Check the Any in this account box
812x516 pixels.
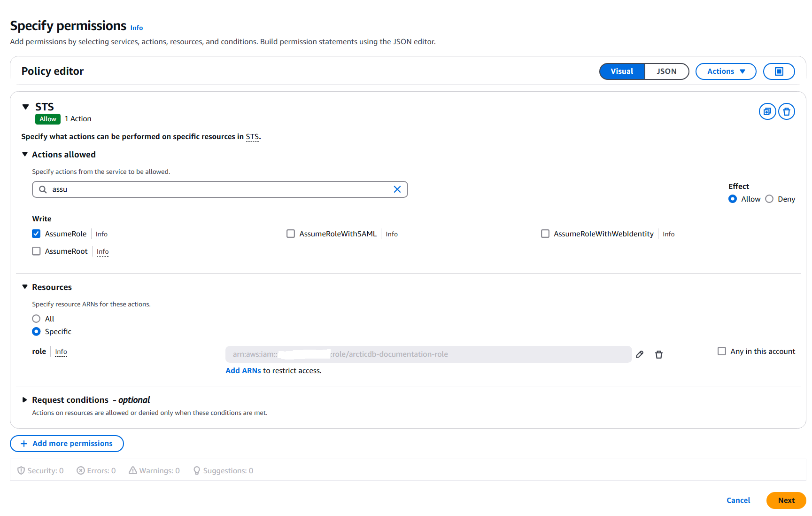(x=722, y=351)
